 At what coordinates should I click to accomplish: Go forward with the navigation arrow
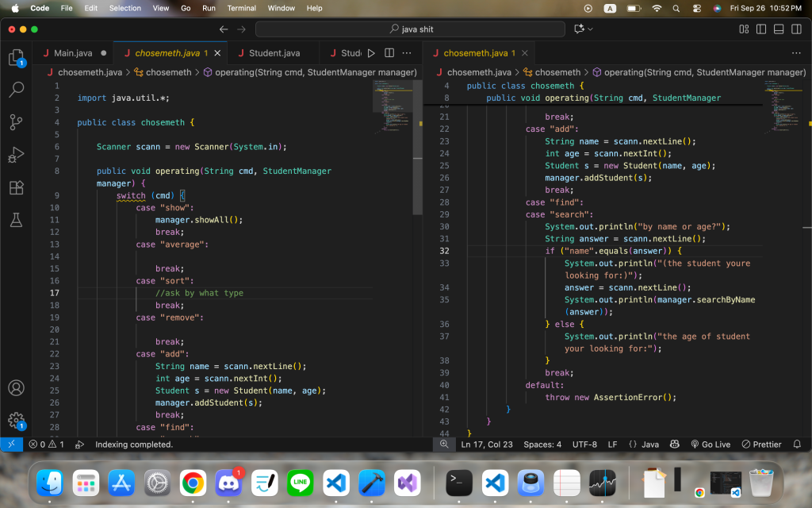[241, 29]
